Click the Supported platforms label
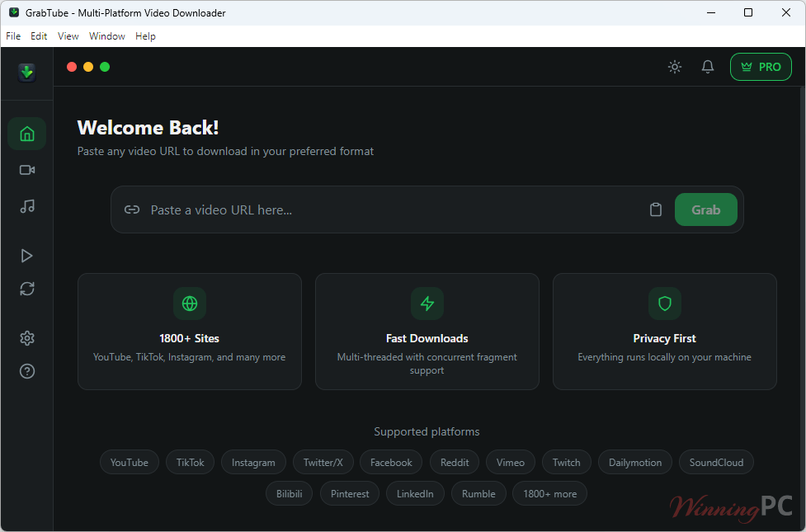The image size is (806, 532). [x=427, y=431]
